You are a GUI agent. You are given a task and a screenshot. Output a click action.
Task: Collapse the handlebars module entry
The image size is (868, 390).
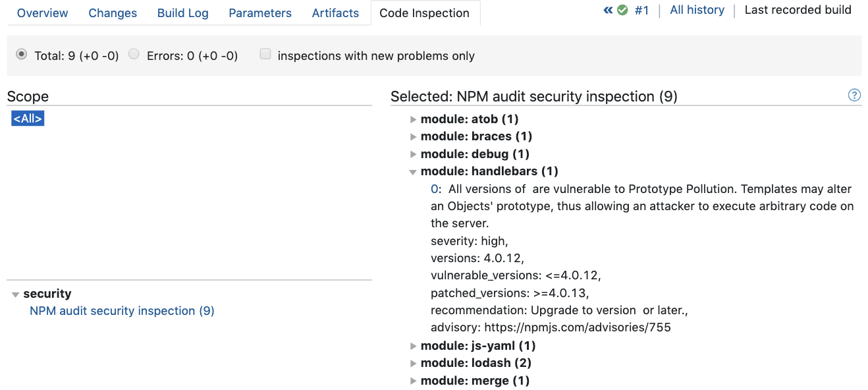pos(413,171)
